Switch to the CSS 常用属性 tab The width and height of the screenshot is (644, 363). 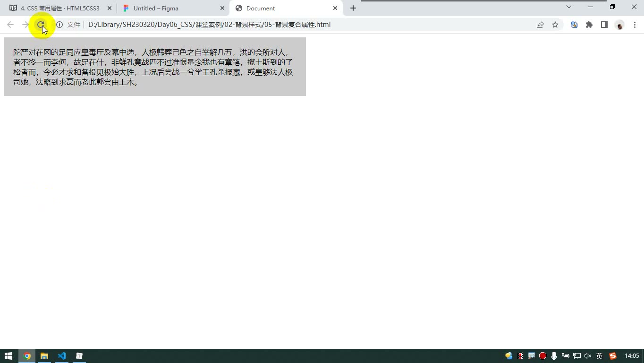(60, 9)
